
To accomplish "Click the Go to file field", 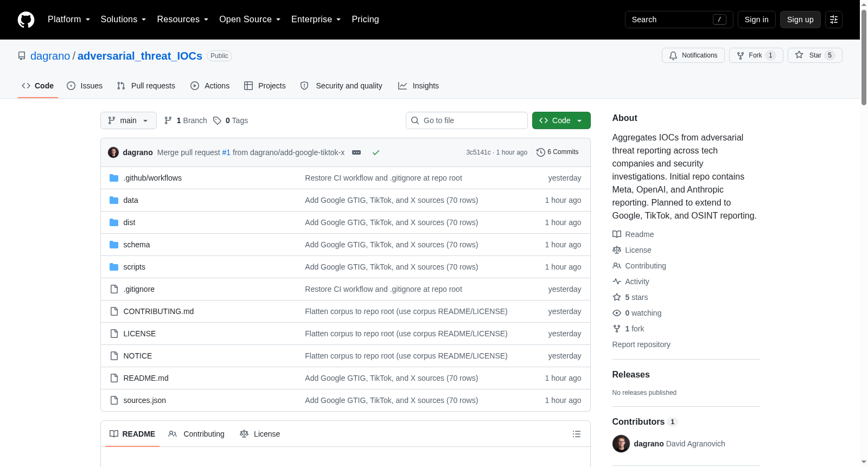I will [467, 120].
